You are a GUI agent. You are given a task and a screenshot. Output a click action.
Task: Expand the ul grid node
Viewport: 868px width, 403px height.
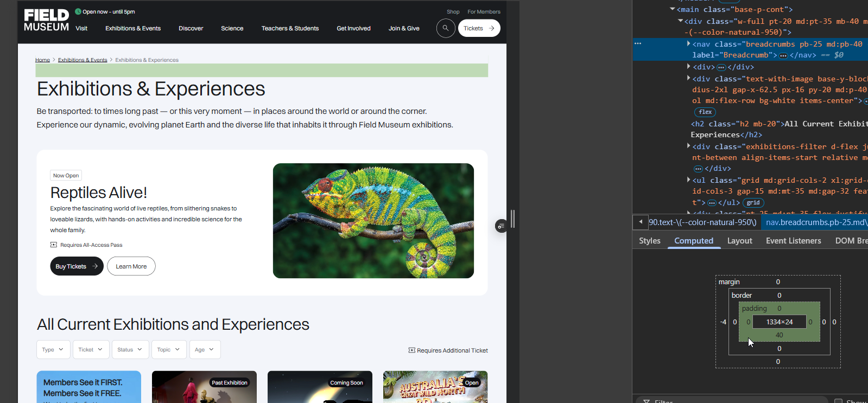point(689,180)
